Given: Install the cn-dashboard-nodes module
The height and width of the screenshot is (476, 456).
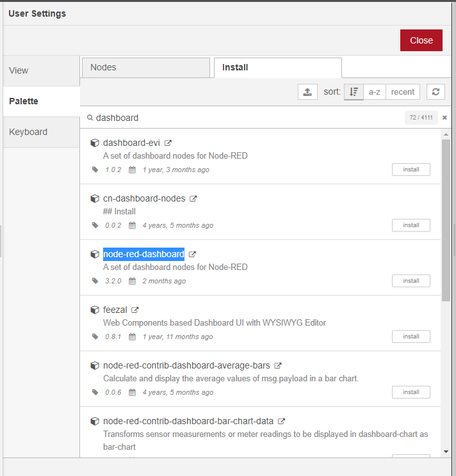Looking at the screenshot, I should click(411, 225).
